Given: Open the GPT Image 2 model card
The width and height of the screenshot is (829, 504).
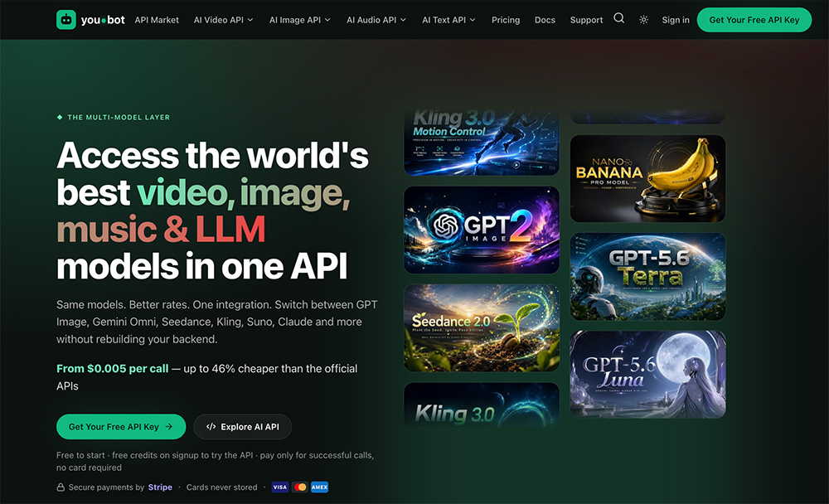Looking at the screenshot, I should tap(481, 230).
